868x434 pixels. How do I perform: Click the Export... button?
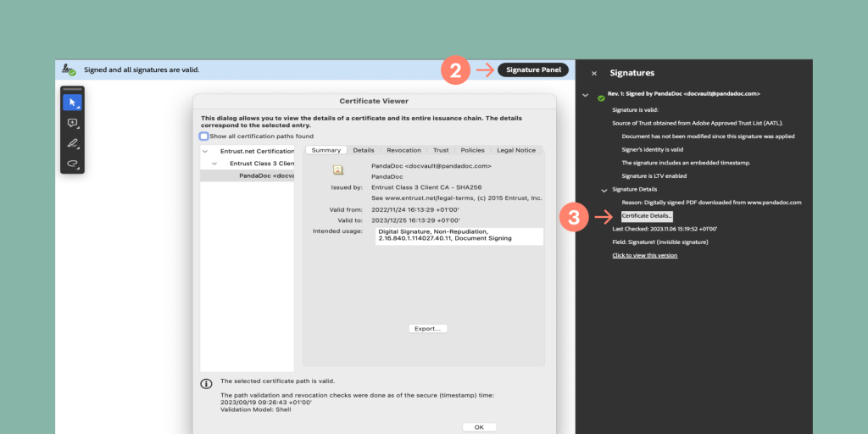click(428, 329)
